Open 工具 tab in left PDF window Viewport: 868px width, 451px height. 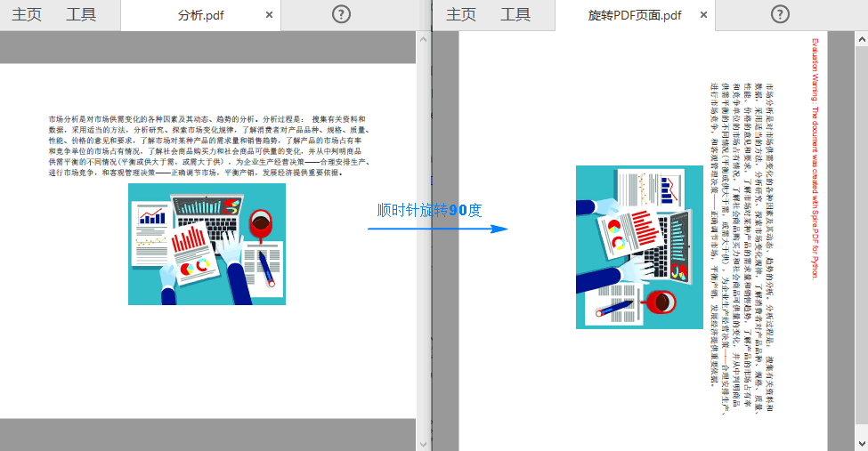81,15
